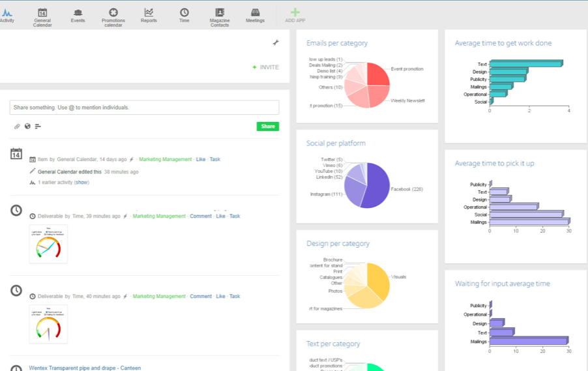Click the text alignment icon under share box
The width and height of the screenshot is (588, 371).
[38, 126]
